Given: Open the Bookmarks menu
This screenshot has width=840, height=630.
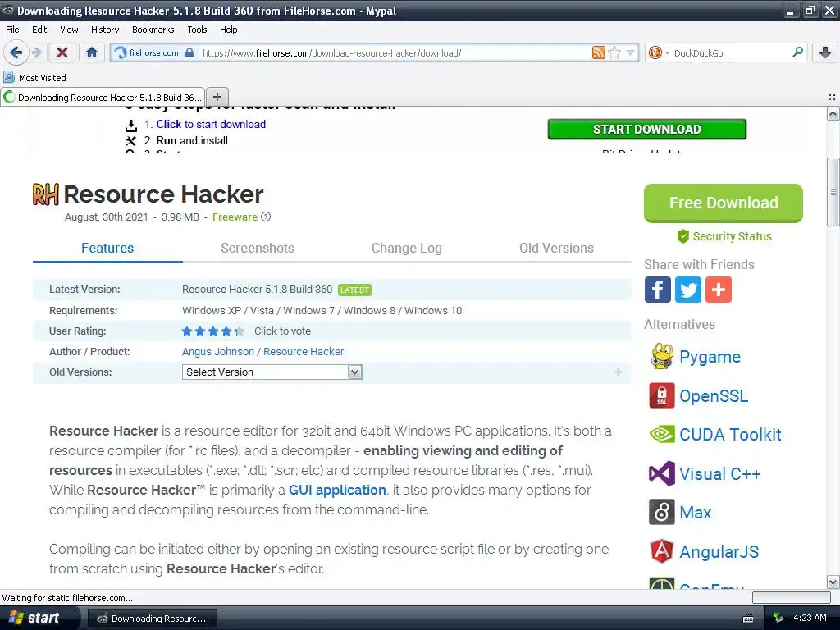Looking at the screenshot, I should (x=153, y=30).
